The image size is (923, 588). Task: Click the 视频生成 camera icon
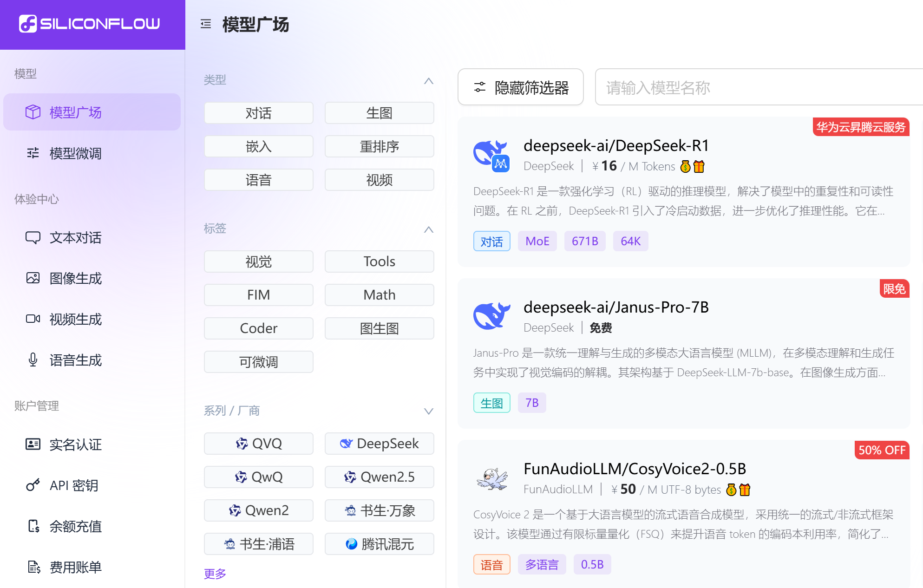pos(33,319)
